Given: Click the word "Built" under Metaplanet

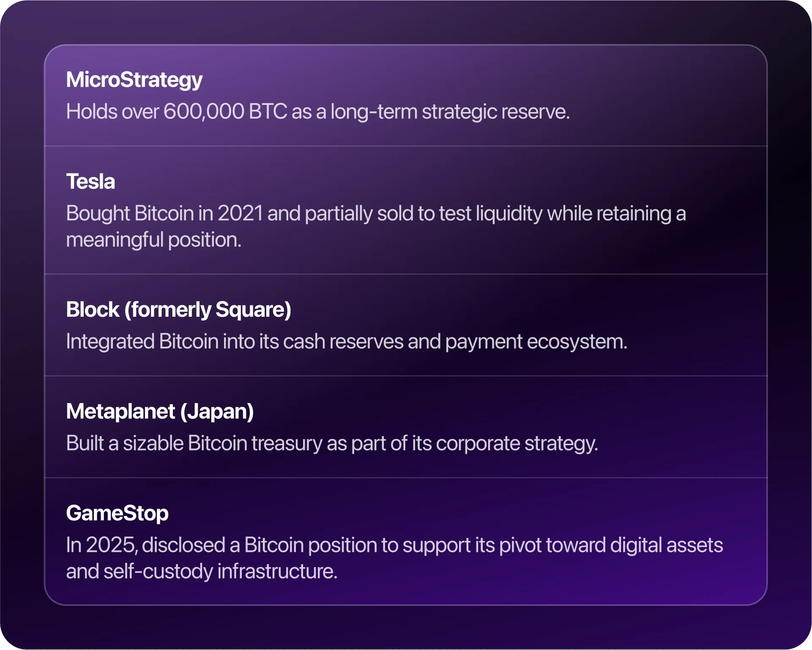Looking at the screenshot, I should [85, 444].
